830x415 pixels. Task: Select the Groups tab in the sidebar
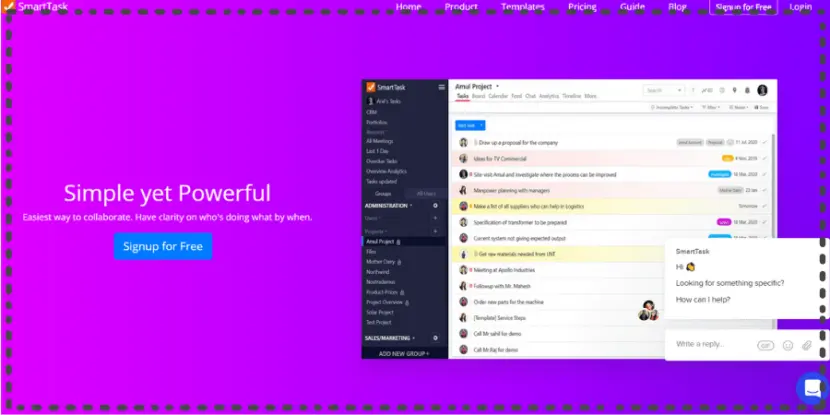[x=383, y=194]
